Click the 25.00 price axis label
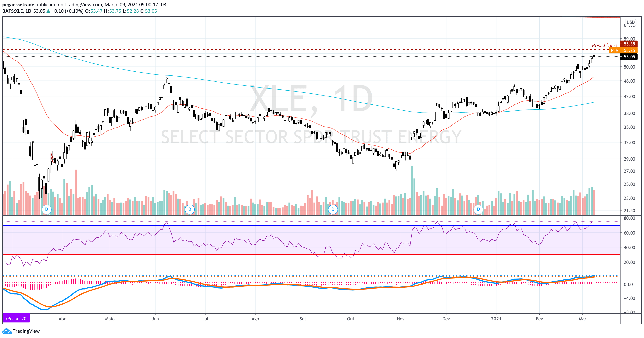The height and width of the screenshot is (338, 644). (x=629, y=184)
